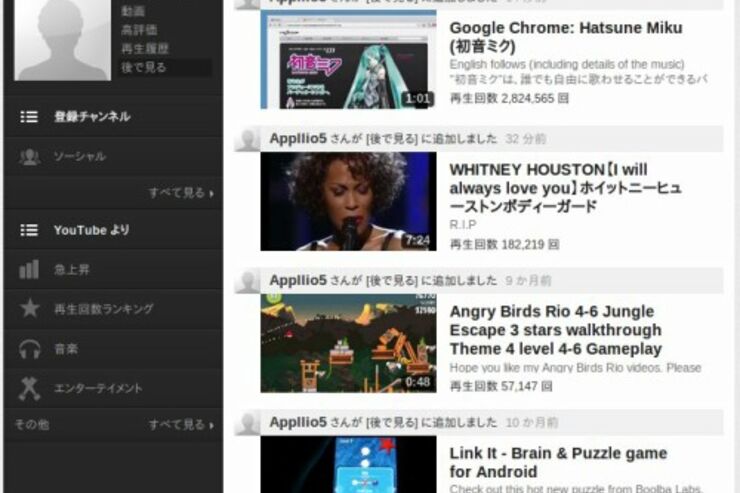Play the Link It puzzle game thumbnail
The height and width of the screenshot is (493, 740).
tap(348, 464)
